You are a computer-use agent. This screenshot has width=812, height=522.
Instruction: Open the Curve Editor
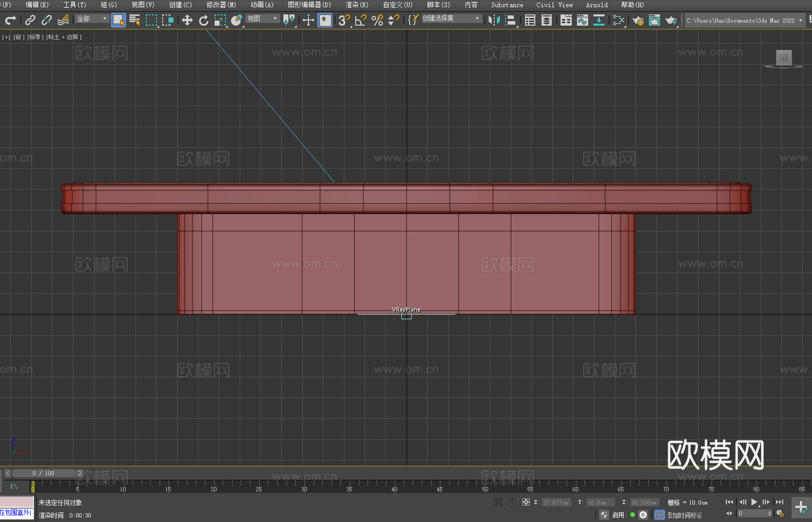click(x=583, y=20)
